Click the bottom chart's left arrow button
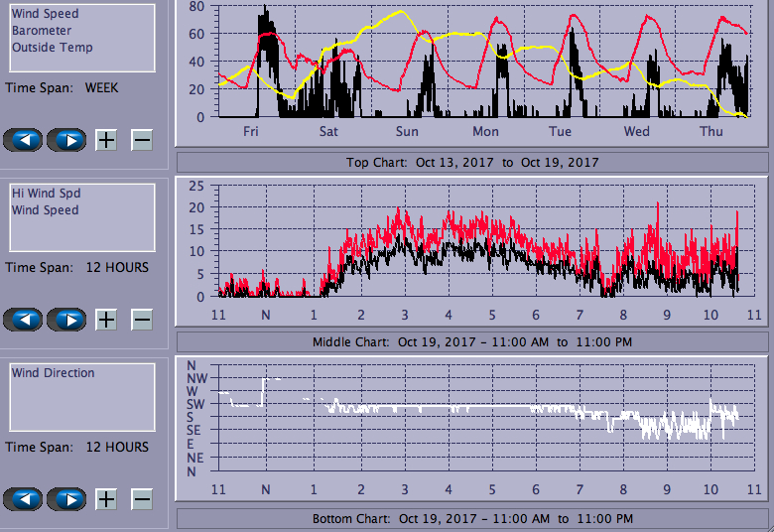Image resolution: width=774 pixels, height=532 pixels. coord(24,499)
